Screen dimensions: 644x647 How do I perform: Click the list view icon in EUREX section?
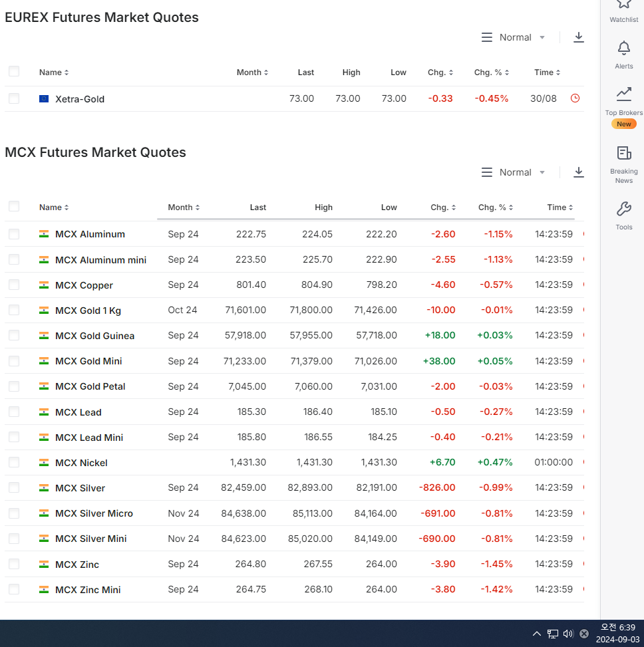(x=487, y=37)
